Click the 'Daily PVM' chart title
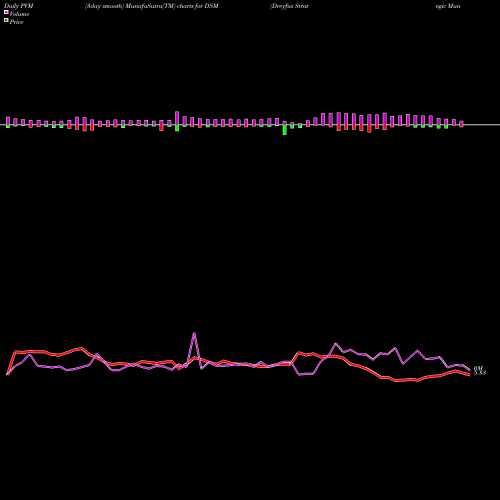Image resolution: width=500 pixels, height=500 pixels. 19,6
